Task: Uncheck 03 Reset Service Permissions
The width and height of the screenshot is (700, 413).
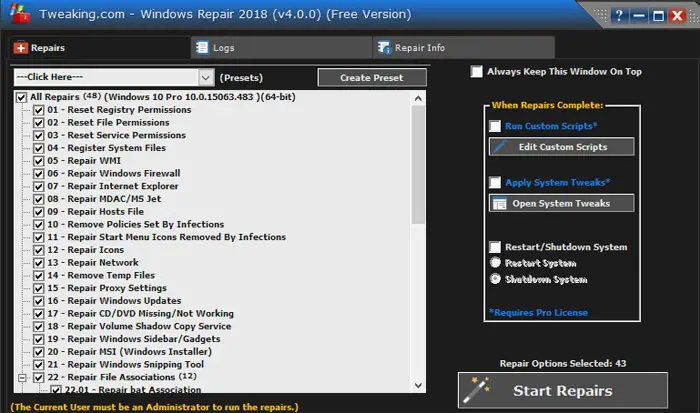Action: click(x=39, y=135)
